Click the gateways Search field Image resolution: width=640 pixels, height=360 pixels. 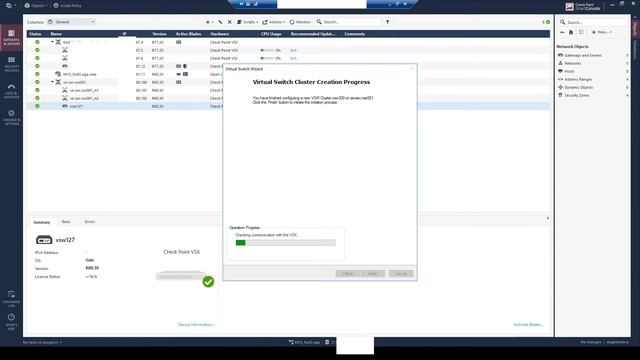(348, 22)
